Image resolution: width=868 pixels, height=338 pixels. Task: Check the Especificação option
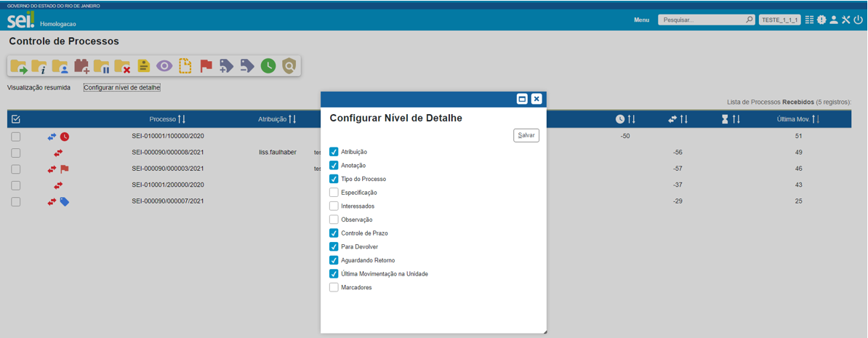tap(334, 193)
